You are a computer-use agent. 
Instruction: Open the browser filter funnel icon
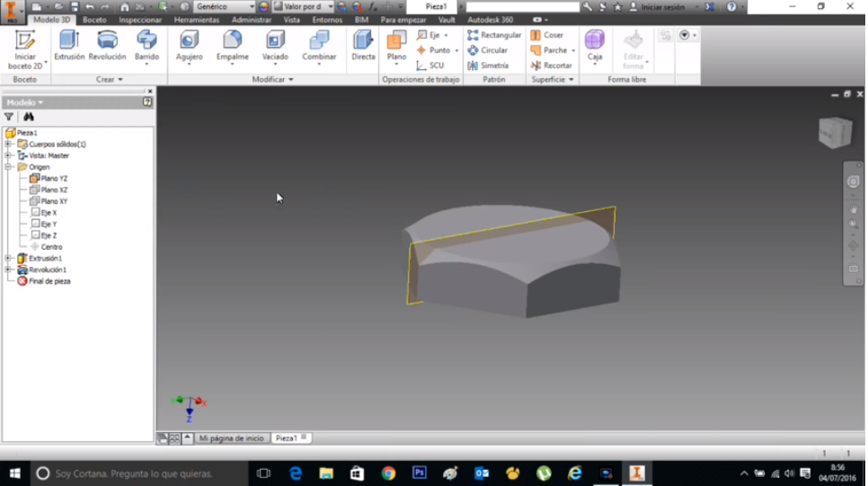(9, 117)
